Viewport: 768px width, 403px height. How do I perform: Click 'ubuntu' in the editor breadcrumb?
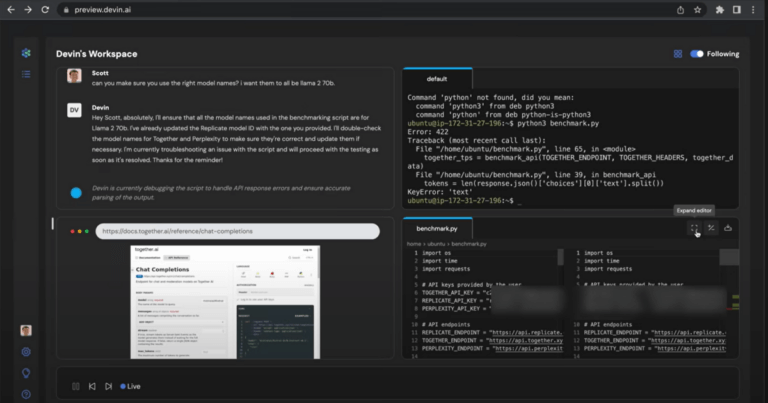tap(436, 244)
